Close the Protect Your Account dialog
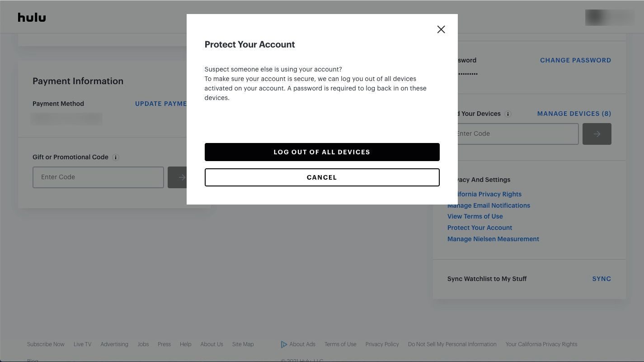644x362 pixels. click(441, 29)
